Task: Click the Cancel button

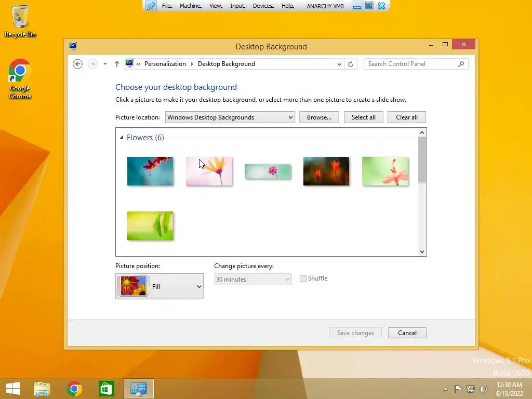Action: [x=407, y=333]
